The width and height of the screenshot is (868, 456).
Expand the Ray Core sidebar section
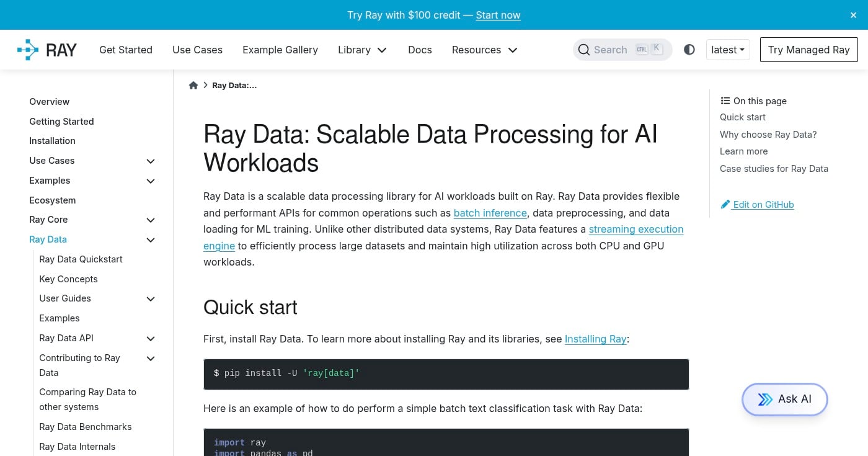[x=150, y=220]
